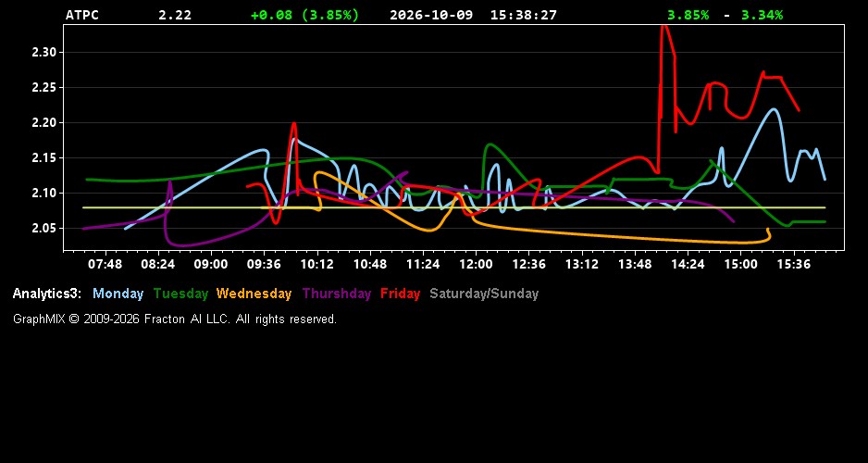Screen dimensions: 868x463
Task: Click the GraphMIX copyright notice
Action: pos(175,319)
